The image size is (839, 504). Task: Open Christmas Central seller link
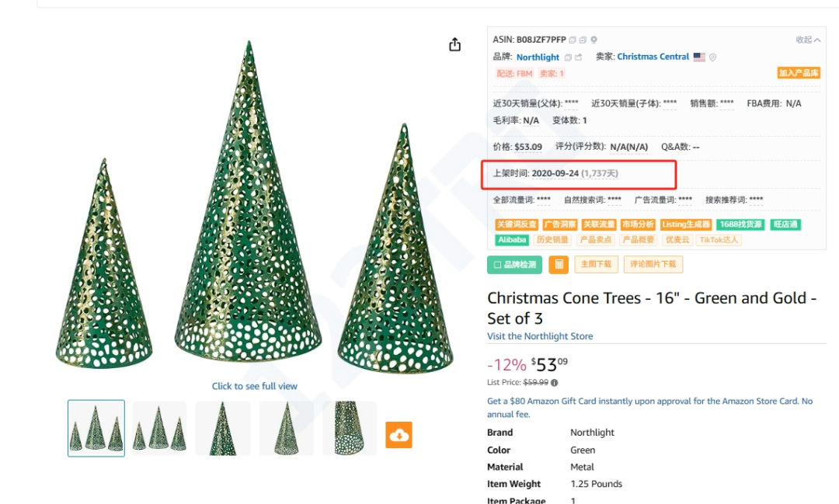[653, 57]
